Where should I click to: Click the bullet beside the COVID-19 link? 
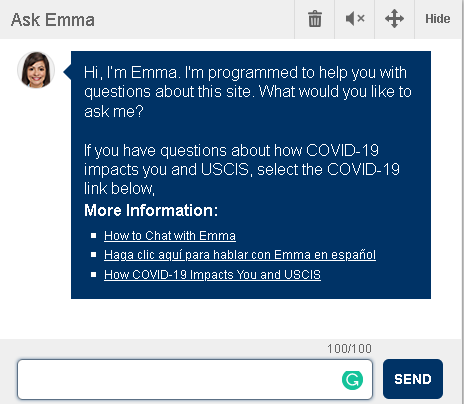click(x=93, y=275)
